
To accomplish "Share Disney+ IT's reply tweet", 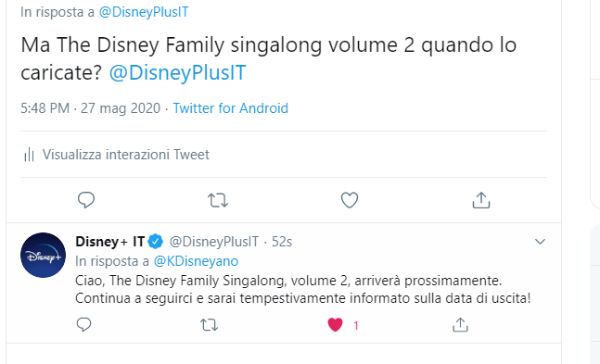I will click(460, 324).
